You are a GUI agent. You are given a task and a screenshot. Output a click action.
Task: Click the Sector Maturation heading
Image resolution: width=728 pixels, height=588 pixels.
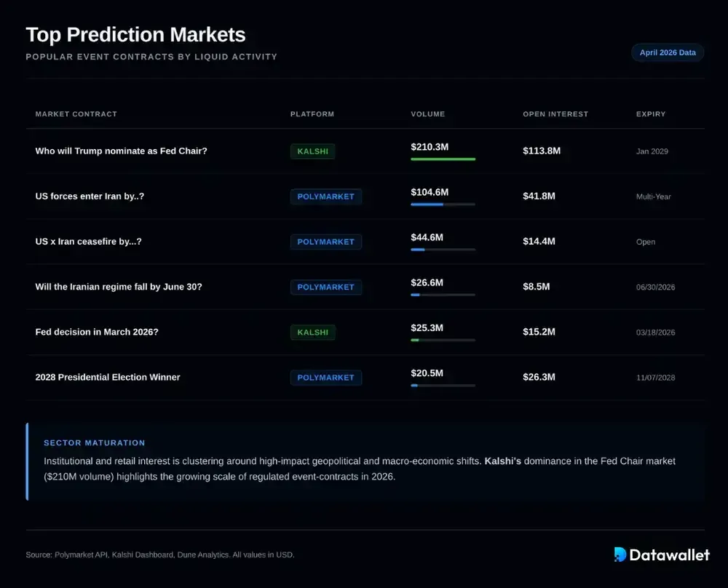(x=94, y=442)
